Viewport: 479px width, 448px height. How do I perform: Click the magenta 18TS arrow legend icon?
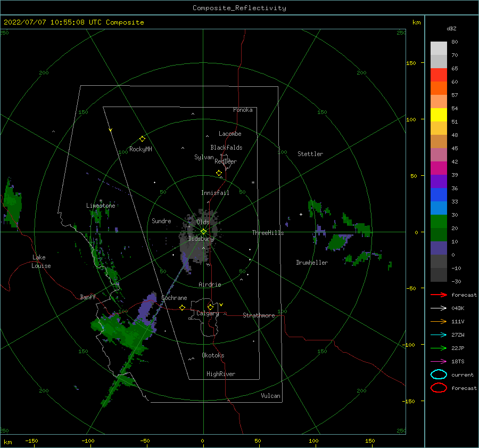tap(439, 362)
